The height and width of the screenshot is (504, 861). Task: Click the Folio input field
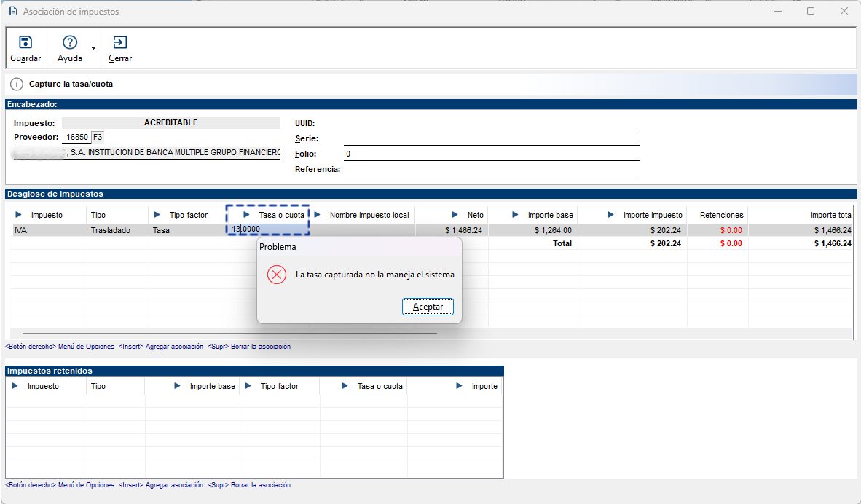click(491, 154)
